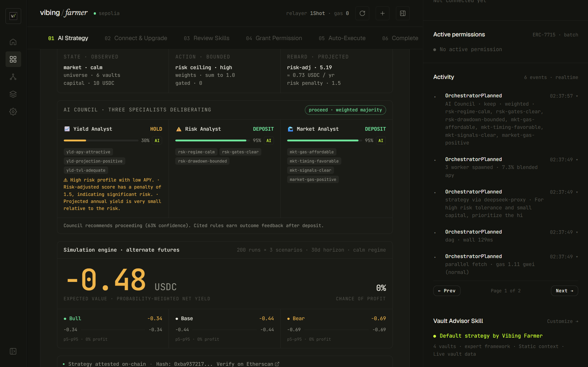Click the AI badge beside Market Analyst 95%
Image resolution: width=588 pixels, height=367 pixels.
coord(381,140)
